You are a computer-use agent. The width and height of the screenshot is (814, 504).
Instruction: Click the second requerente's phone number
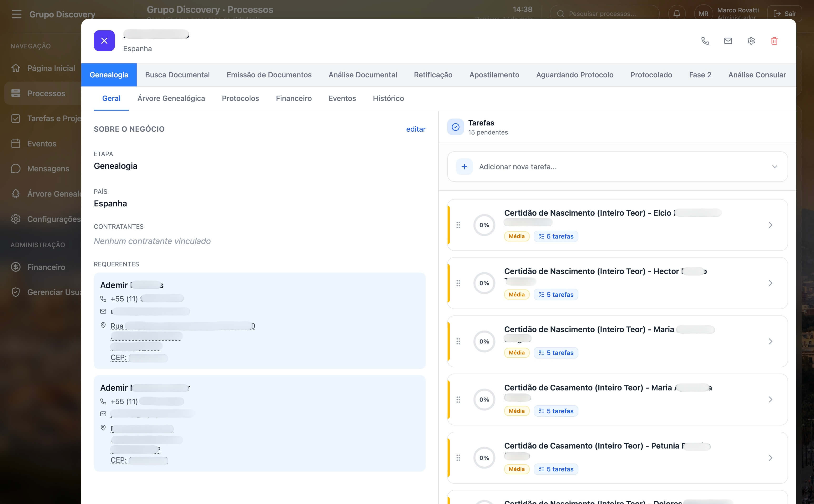click(x=147, y=401)
